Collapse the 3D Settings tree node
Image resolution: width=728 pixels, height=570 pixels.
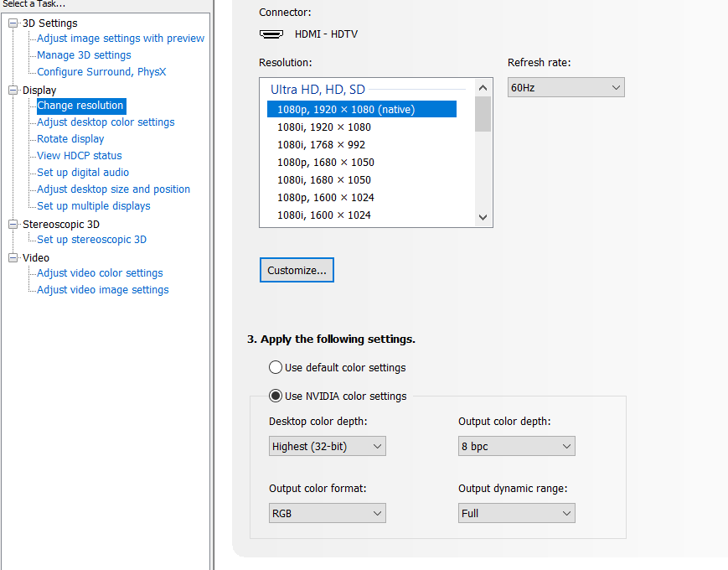point(13,23)
